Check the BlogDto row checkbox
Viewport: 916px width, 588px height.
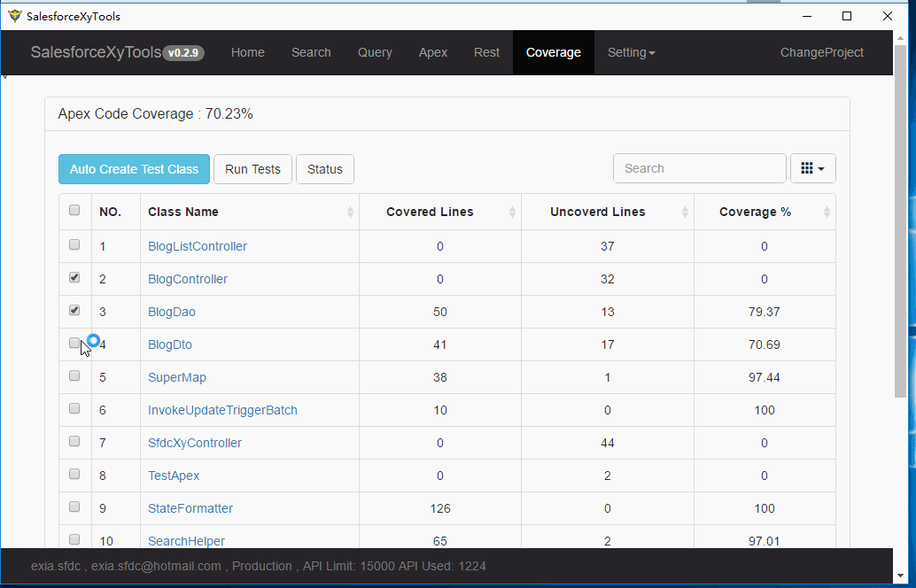[x=74, y=343]
